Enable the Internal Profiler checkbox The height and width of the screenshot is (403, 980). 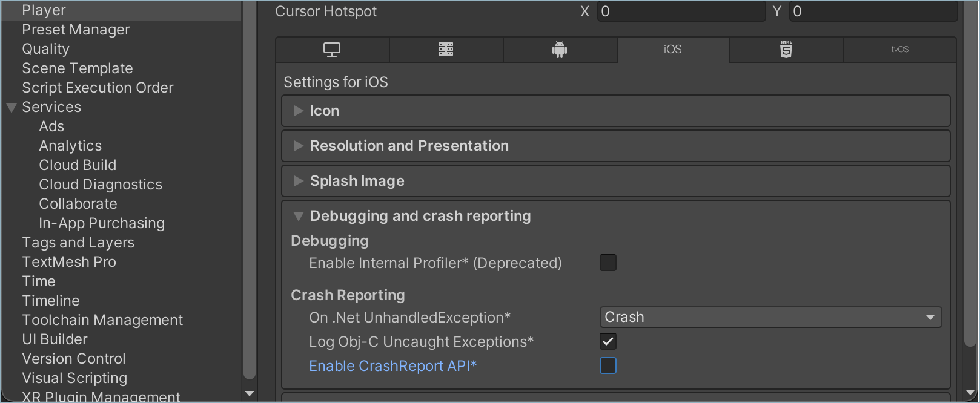[608, 263]
